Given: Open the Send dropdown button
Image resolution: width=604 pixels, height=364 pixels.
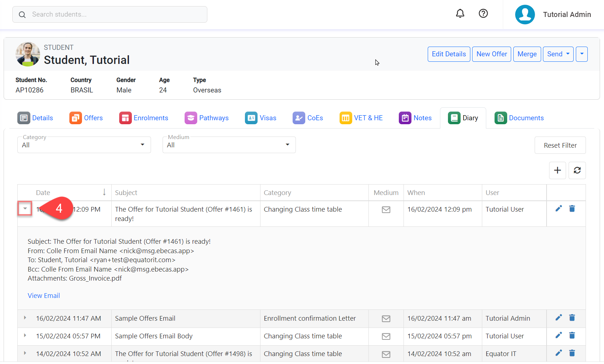Looking at the screenshot, I should (558, 54).
